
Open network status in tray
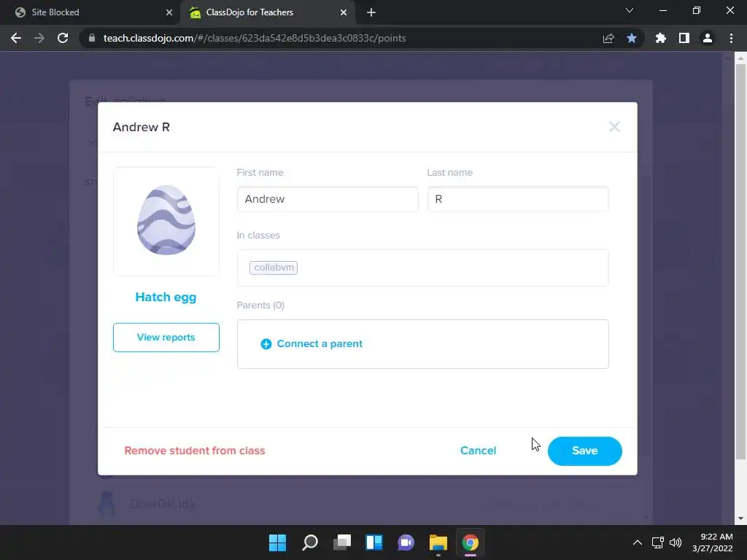[x=658, y=542]
